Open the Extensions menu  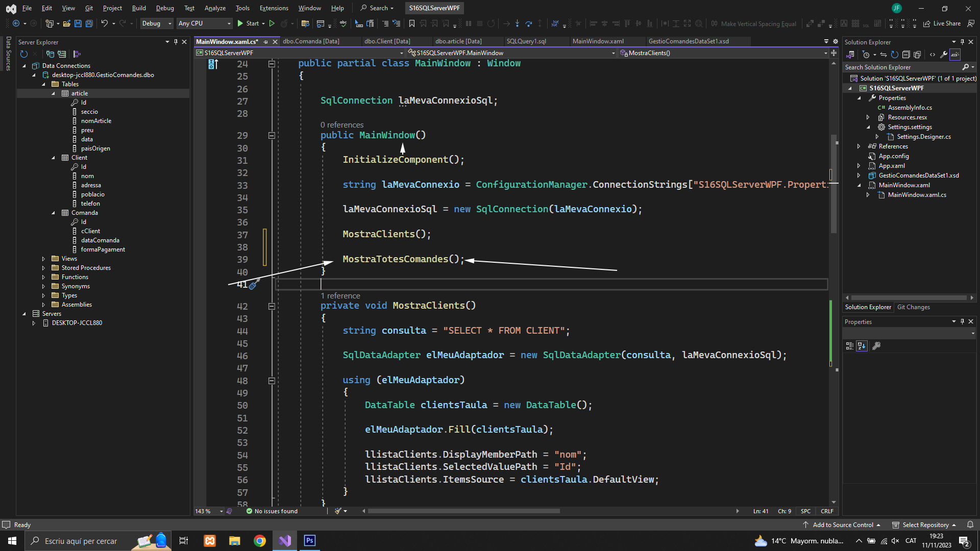point(274,8)
